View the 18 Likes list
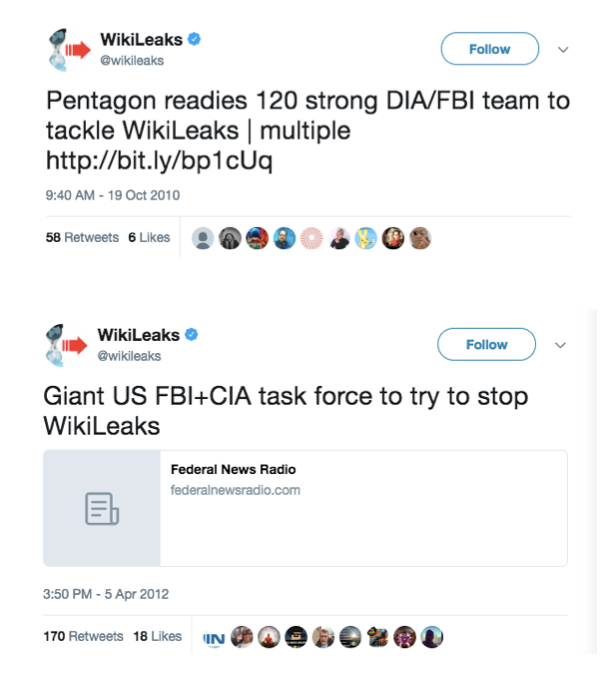610x673 pixels. point(157,636)
